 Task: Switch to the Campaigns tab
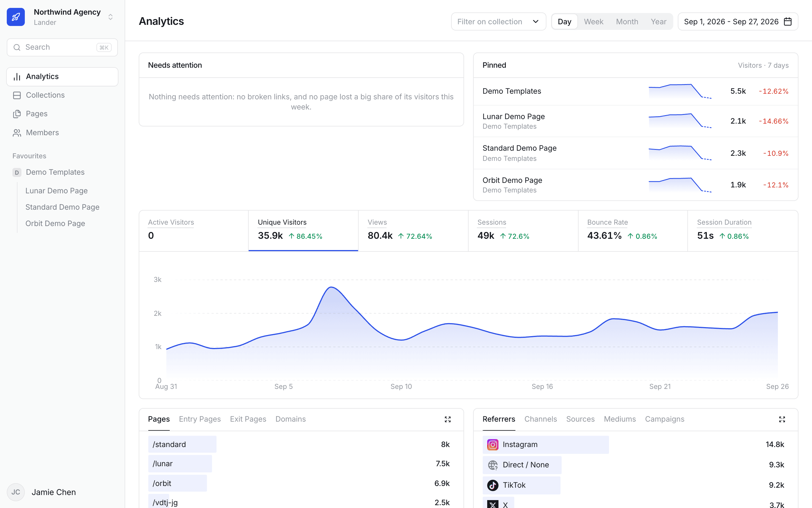point(664,419)
